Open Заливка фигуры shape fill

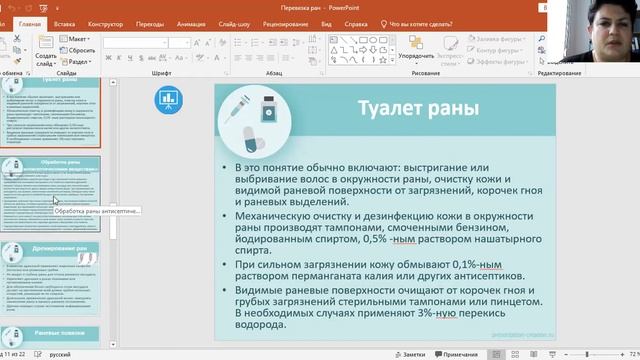click(x=497, y=39)
